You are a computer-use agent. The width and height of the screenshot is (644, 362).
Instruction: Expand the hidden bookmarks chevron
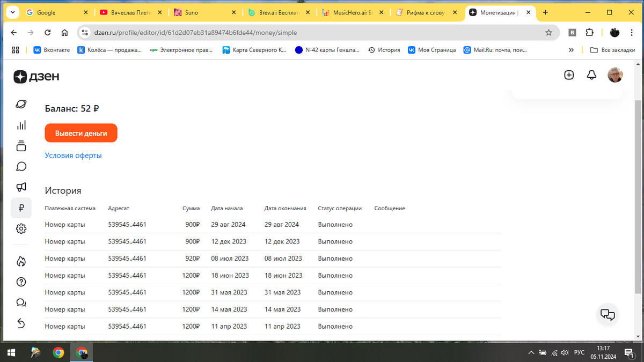point(572,50)
